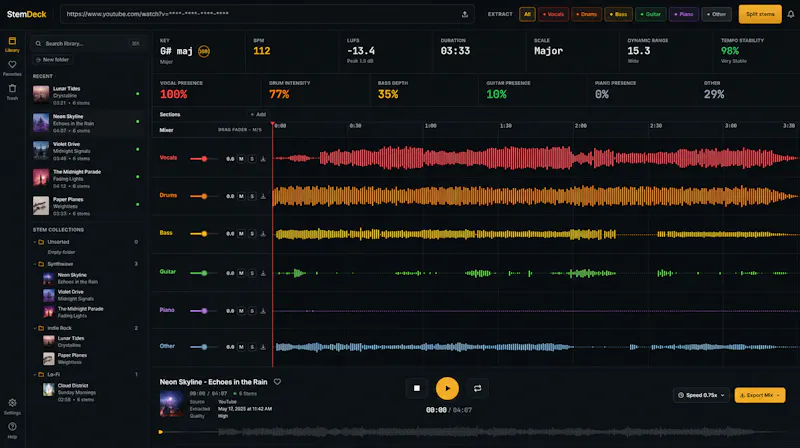Open Paper Planes in Recent list
The height and width of the screenshot is (448, 800).
(x=87, y=206)
